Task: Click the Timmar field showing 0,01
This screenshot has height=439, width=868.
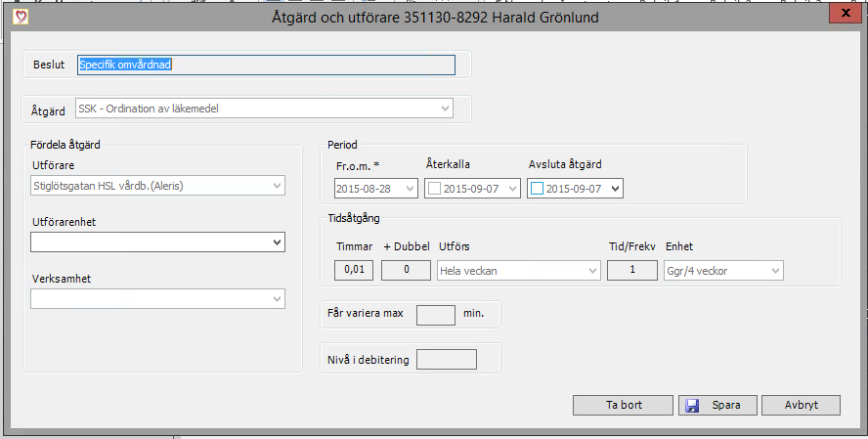Action: (354, 270)
